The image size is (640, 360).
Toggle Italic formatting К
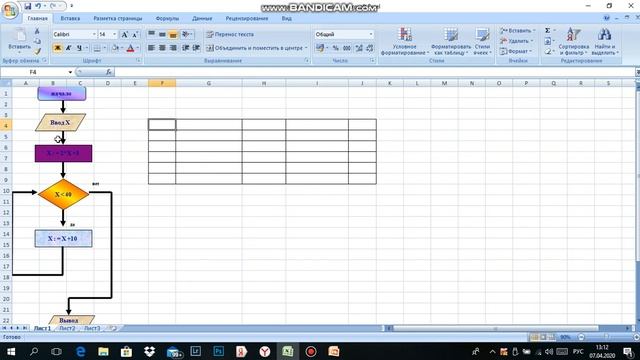68,48
